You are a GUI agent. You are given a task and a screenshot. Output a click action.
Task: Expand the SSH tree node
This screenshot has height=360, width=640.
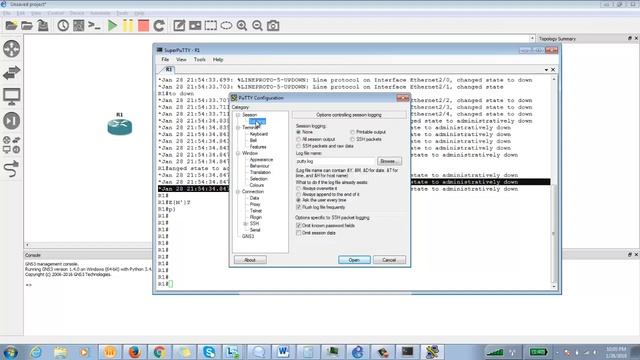245,224
